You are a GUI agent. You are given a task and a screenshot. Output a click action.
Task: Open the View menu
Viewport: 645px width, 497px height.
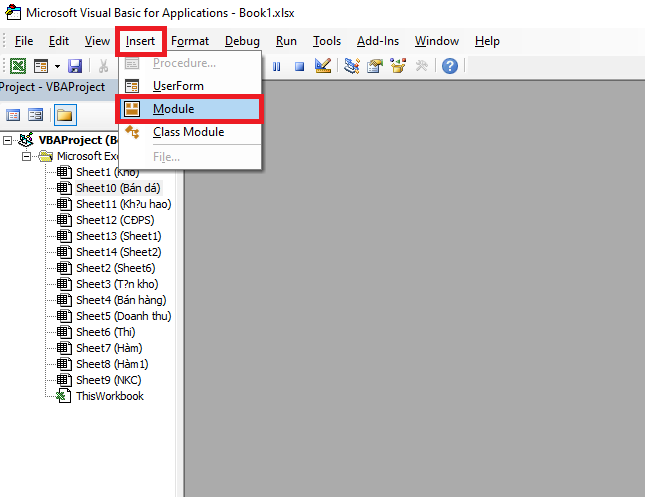point(97,41)
